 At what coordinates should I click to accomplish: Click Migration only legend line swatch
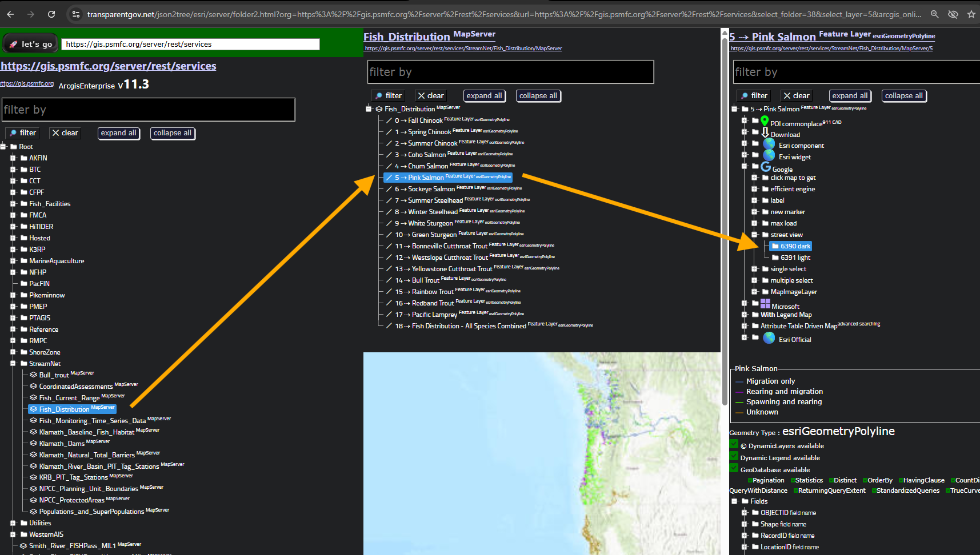tap(739, 381)
